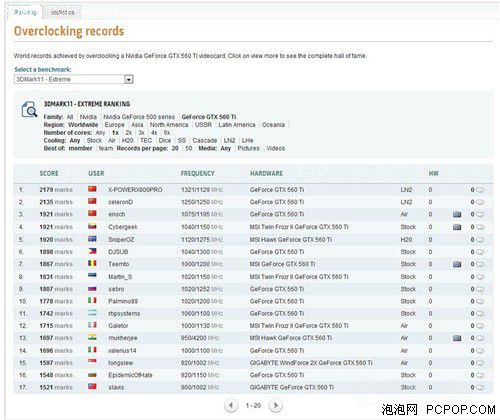Viewport: 500px width, 420px height.
Task: Click the Belgian flag beside Teemto
Action: click(92, 263)
